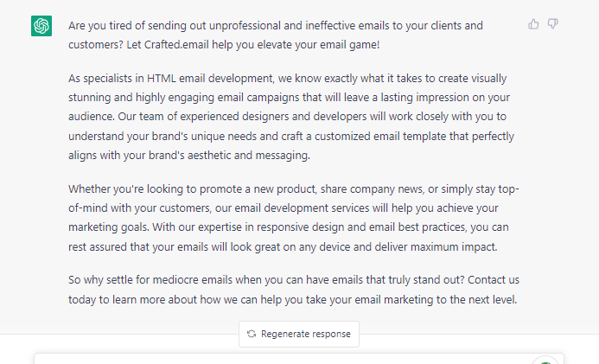Give the response a thumbs up
The image size is (599, 364).
pos(533,24)
